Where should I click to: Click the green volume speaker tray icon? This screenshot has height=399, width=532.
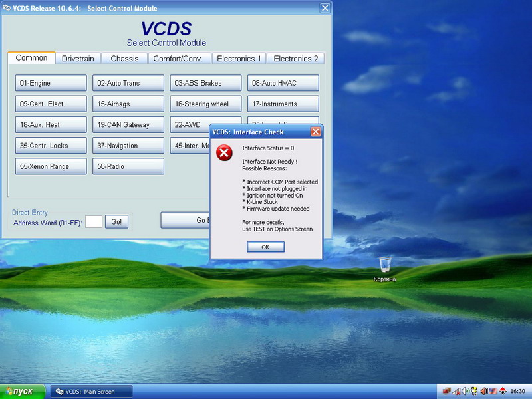coord(465,391)
